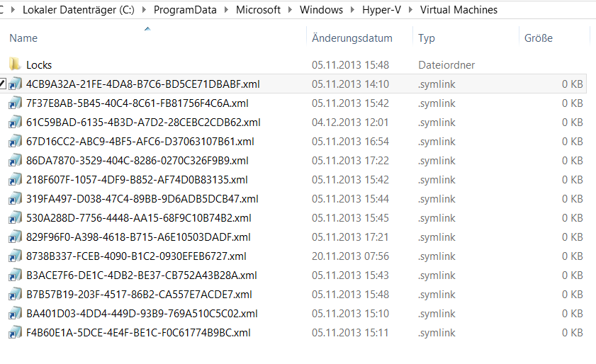Viewport: 596px width, 364px height.
Task: Select the Locks folder name
Action: (x=39, y=65)
